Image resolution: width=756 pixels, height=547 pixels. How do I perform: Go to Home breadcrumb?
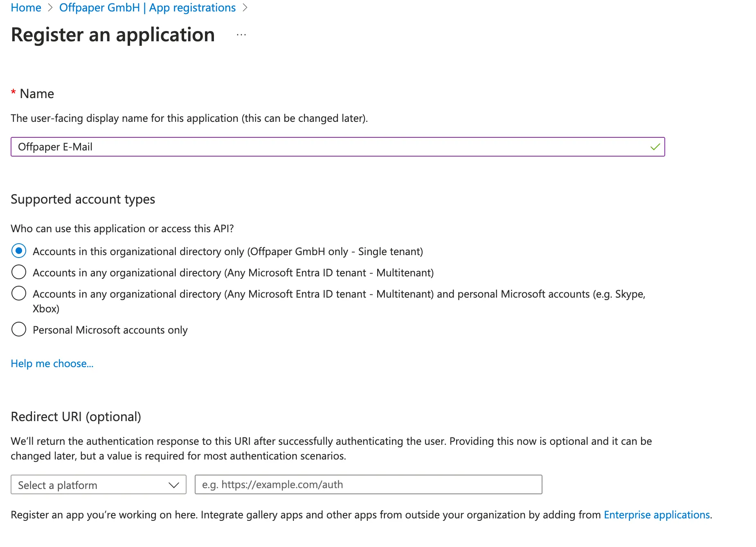click(26, 8)
